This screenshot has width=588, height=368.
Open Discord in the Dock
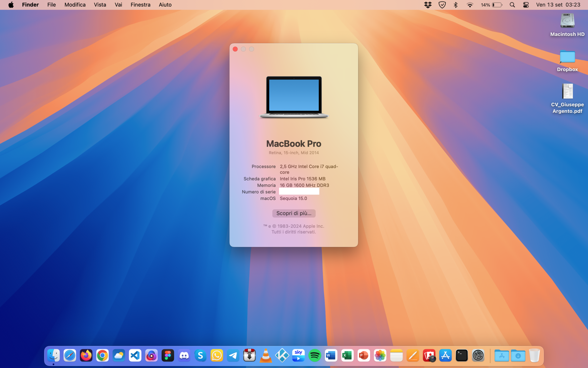point(184,356)
